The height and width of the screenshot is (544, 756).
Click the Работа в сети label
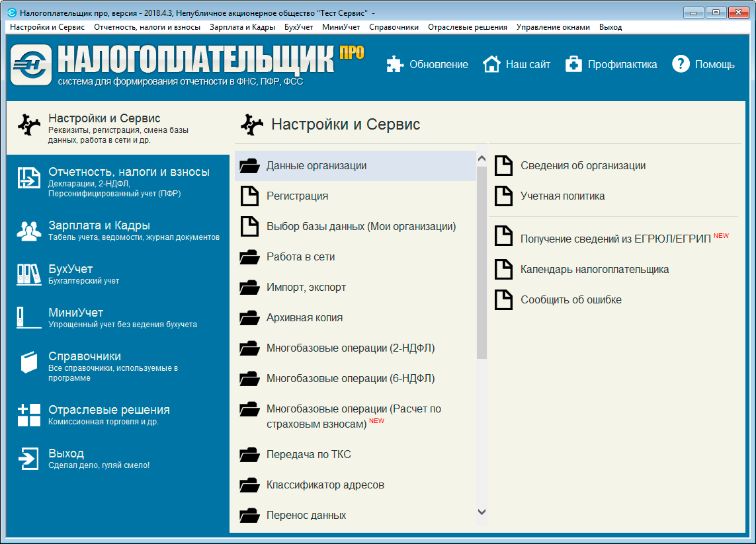click(x=300, y=257)
